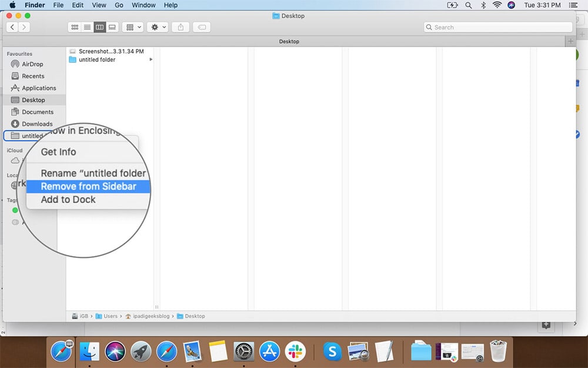Select Recents in the sidebar
The height and width of the screenshot is (368, 588).
[x=32, y=76]
